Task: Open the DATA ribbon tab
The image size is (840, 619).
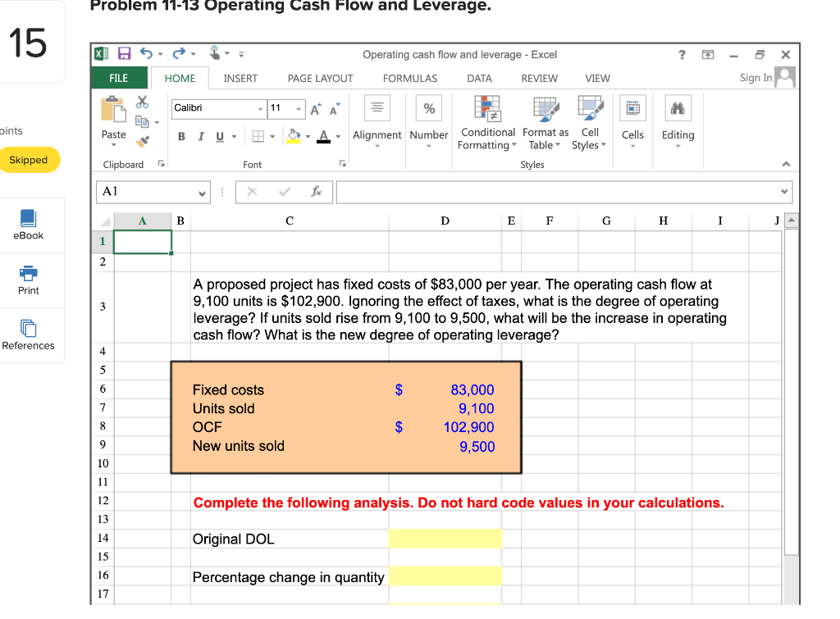Action: [x=479, y=79]
